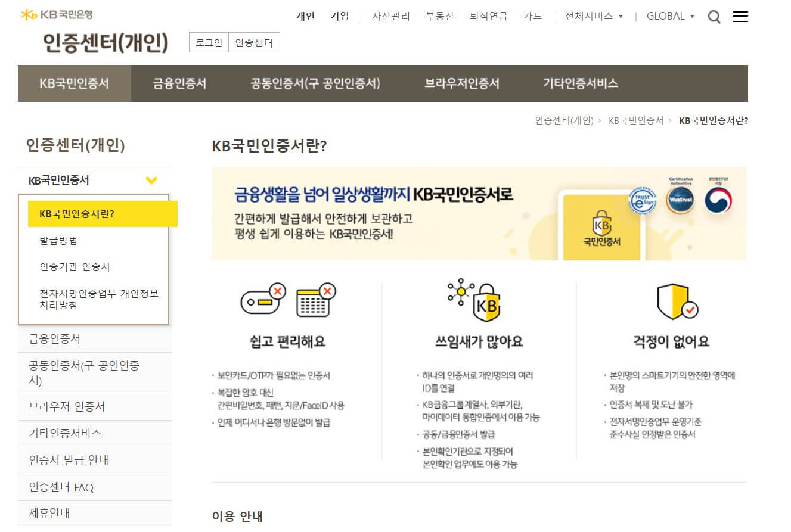Collapse the KB국민인증서 sidebar section
This screenshot has width=791, height=532.
pos(152,180)
